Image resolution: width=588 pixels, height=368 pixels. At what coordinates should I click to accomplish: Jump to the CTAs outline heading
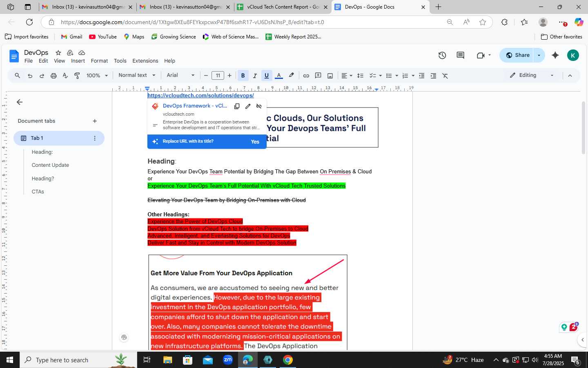point(38,192)
